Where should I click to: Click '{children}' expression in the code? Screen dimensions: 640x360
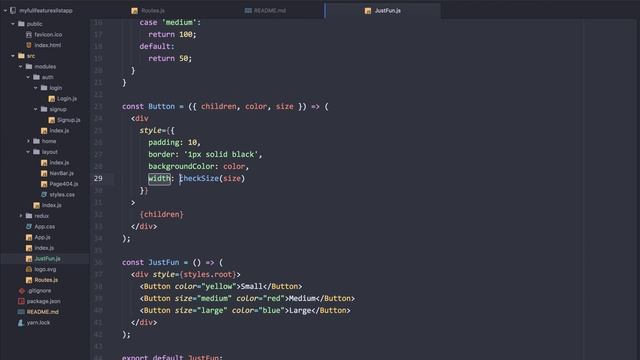[x=162, y=214]
